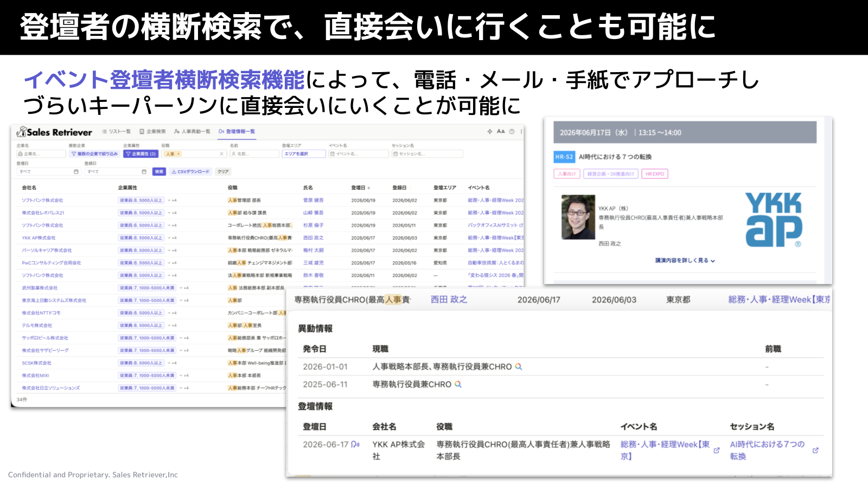The image size is (868, 488).
Task: Click the 名前 search input field
Action: click(254, 154)
